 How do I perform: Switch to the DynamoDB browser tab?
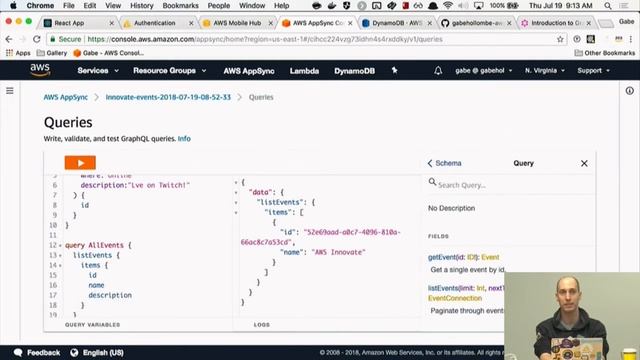coord(397,23)
